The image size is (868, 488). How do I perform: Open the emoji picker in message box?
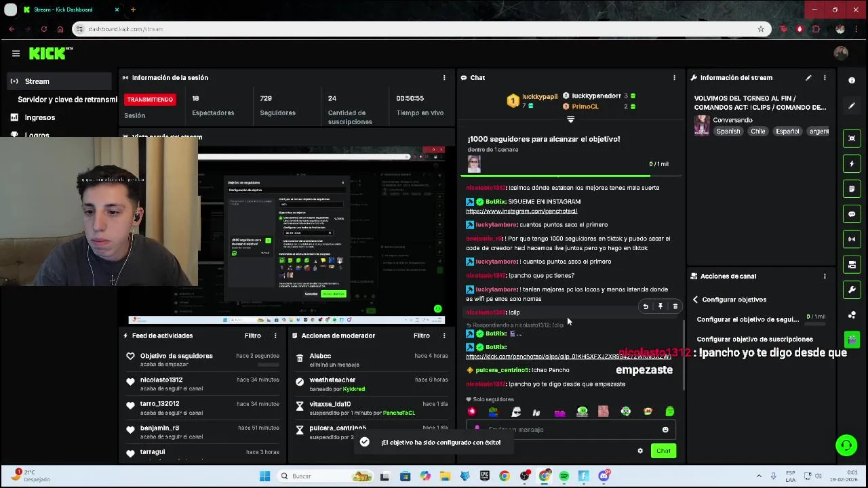click(x=665, y=430)
